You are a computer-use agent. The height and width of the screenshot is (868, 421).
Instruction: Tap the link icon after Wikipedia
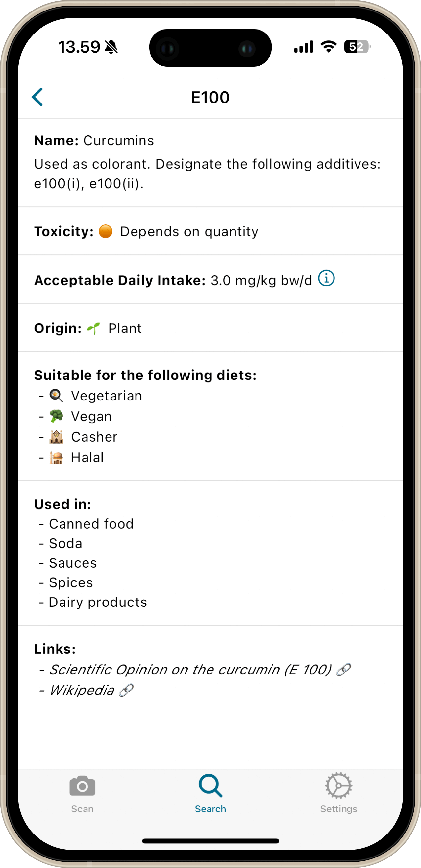pyautogui.click(x=127, y=690)
